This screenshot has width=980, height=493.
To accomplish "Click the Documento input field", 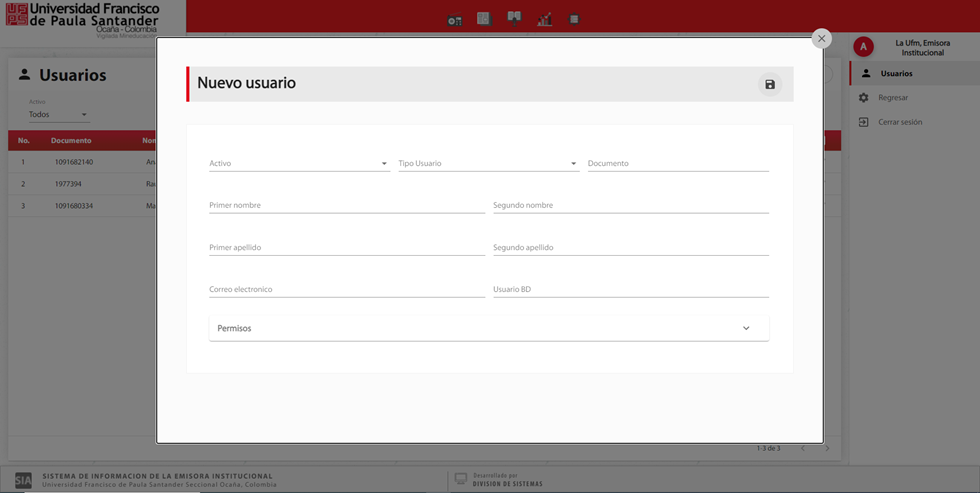I will 677,163.
